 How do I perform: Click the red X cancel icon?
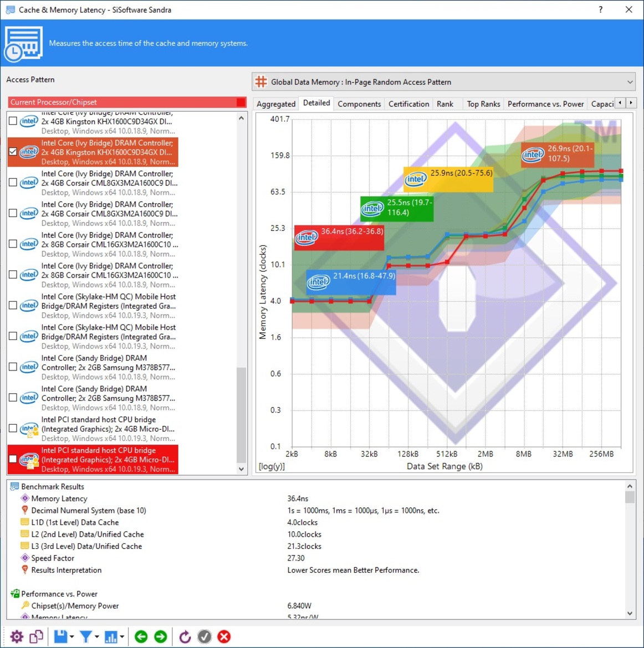[x=224, y=636]
